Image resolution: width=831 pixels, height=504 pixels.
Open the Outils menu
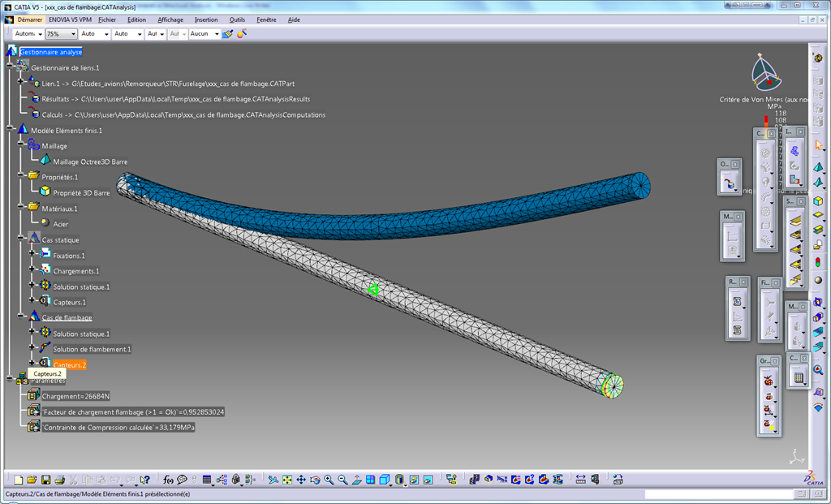click(x=237, y=19)
